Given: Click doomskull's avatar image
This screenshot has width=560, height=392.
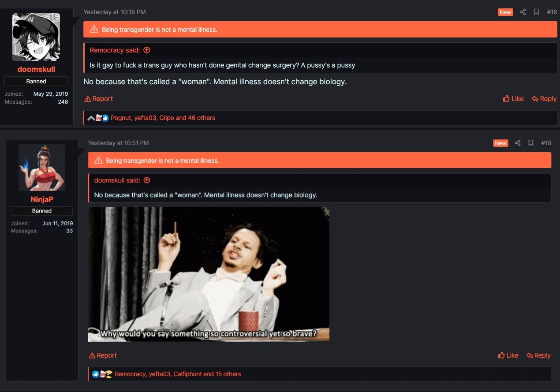Looking at the screenshot, I should coord(36,37).
